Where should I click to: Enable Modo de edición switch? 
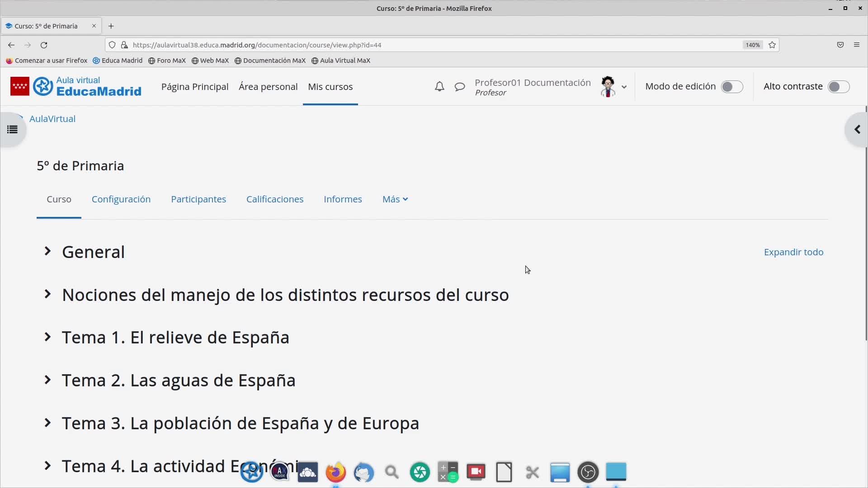tap(731, 86)
